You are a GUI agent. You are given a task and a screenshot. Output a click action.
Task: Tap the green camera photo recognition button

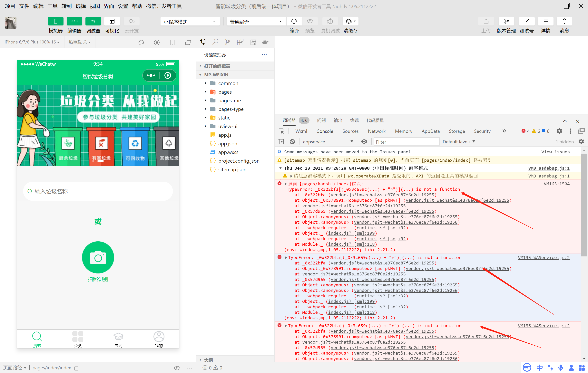98,257
